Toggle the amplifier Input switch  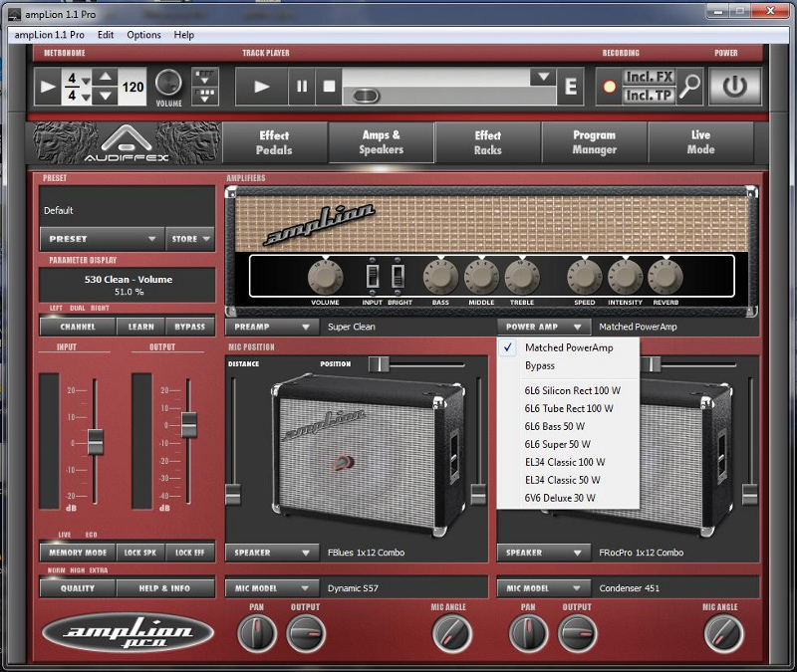coord(373,277)
